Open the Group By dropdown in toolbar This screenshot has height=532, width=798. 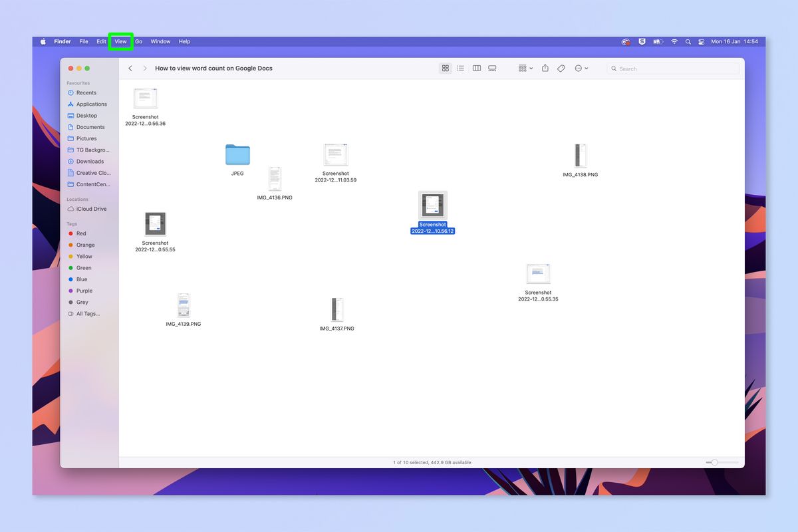click(525, 68)
